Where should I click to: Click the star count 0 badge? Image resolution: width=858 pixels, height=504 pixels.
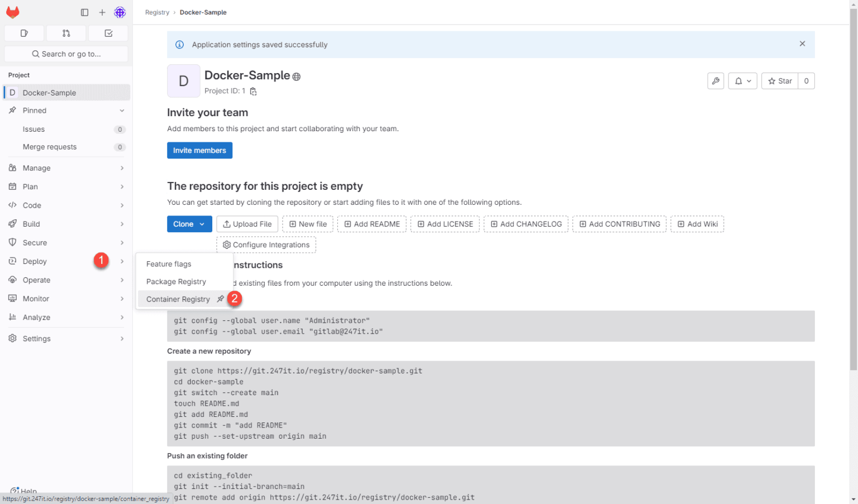point(806,81)
